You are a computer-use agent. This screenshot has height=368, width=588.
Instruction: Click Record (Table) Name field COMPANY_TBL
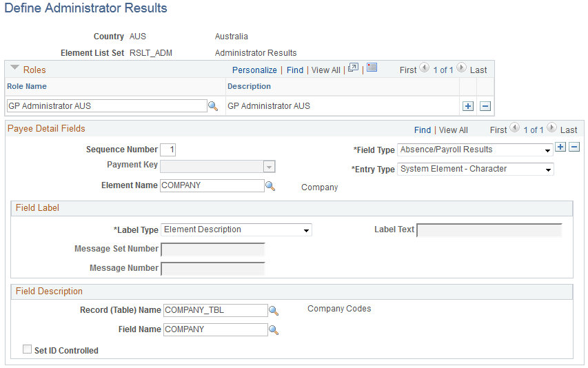(x=215, y=310)
